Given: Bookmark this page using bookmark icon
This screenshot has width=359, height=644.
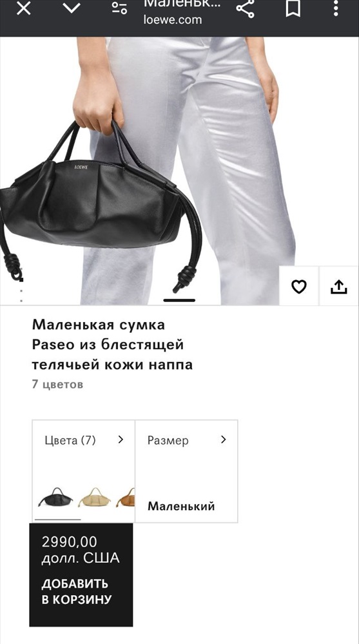Looking at the screenshot, I should [x=293, y=8].
